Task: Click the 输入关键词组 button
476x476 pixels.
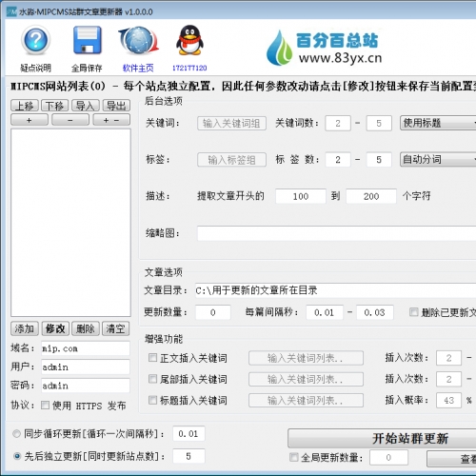Action: coord(231,123)
